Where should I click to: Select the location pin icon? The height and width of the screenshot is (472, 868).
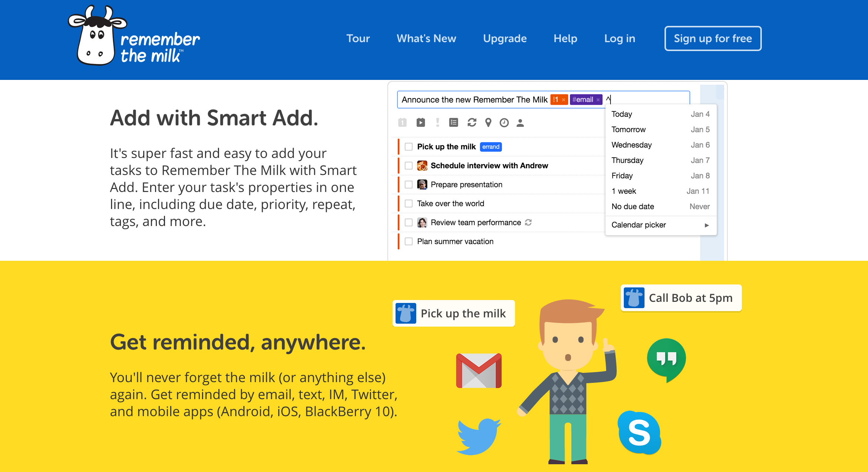point(488,122)
